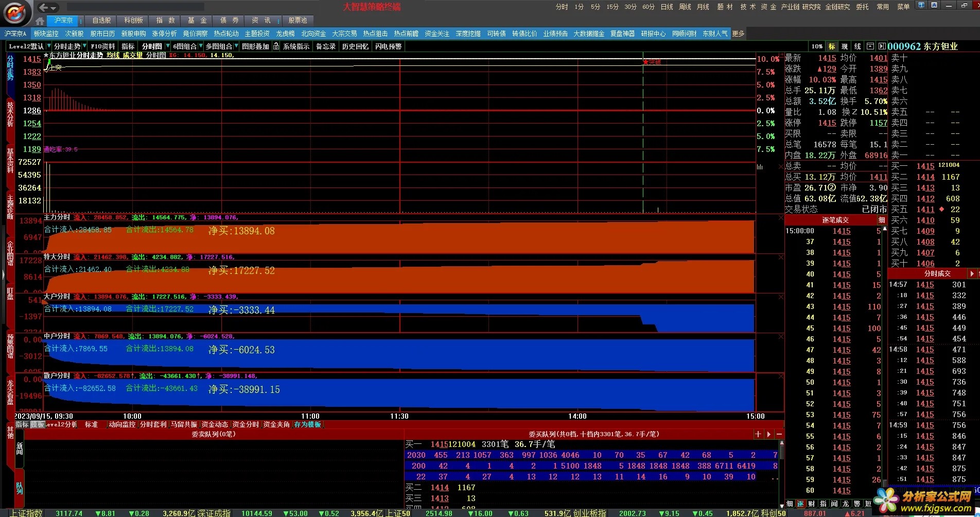Click the 细 bottom tab icon
Screen dimensions: 980x517
tap(790, 504)
